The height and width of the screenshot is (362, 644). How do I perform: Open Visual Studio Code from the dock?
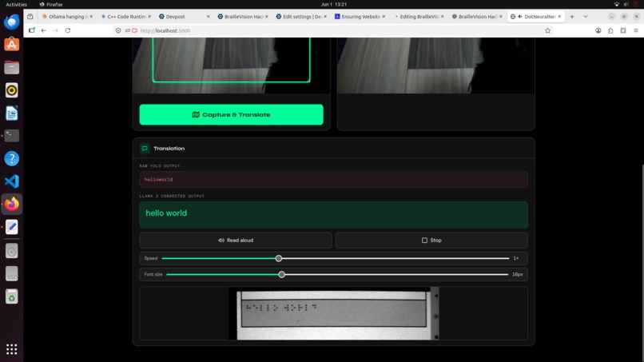coord(11,181)
